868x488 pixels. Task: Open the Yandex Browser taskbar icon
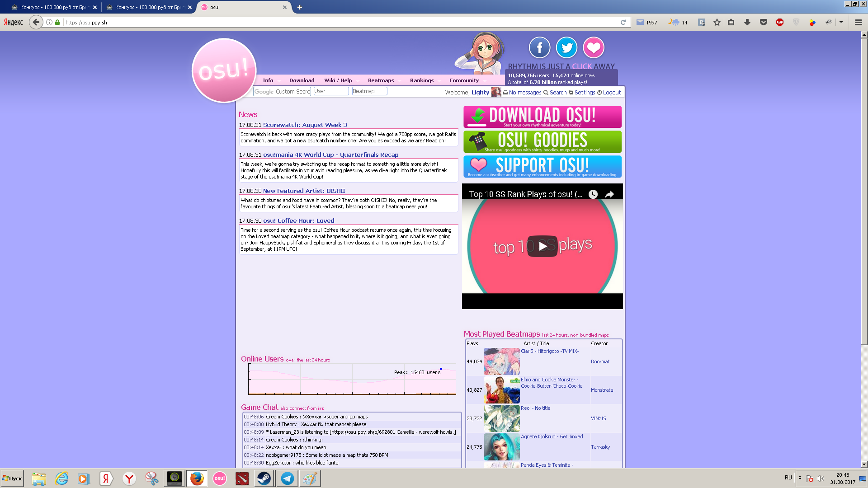click(x=129, y=479)
